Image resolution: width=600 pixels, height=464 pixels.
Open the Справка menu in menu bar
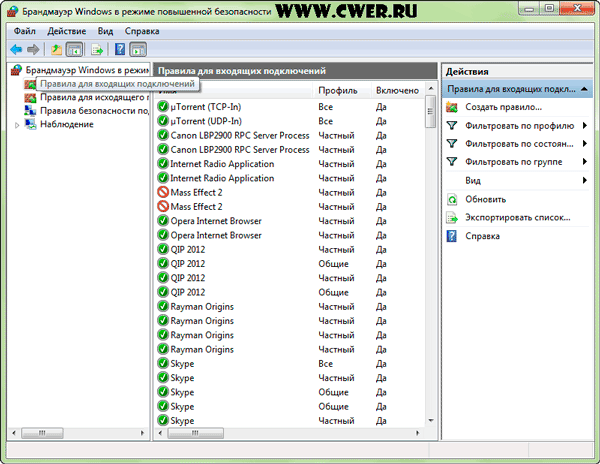coord(142,31)
